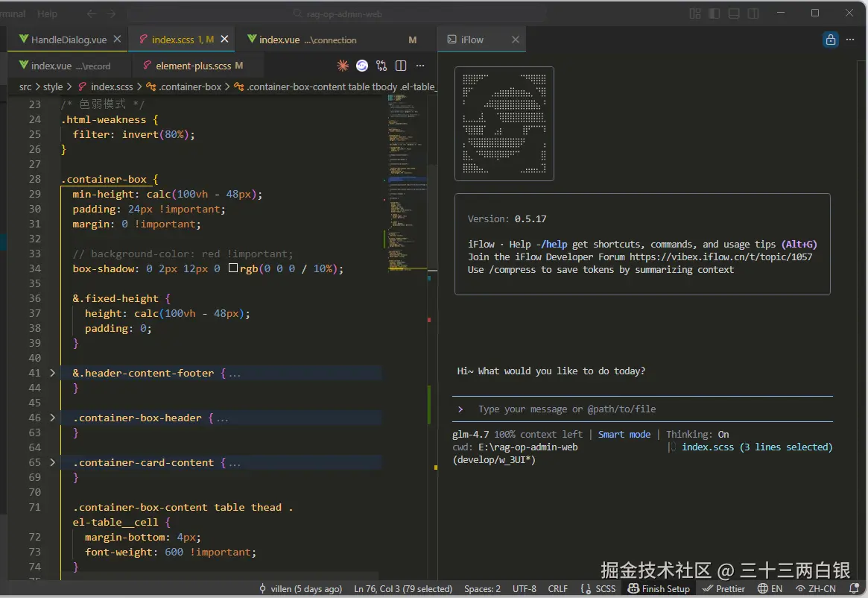Viewport: 868px width, 598px height.
Task: Click the git blame 'villen (5 days ago)' indicator
Action: pos(300,588)
